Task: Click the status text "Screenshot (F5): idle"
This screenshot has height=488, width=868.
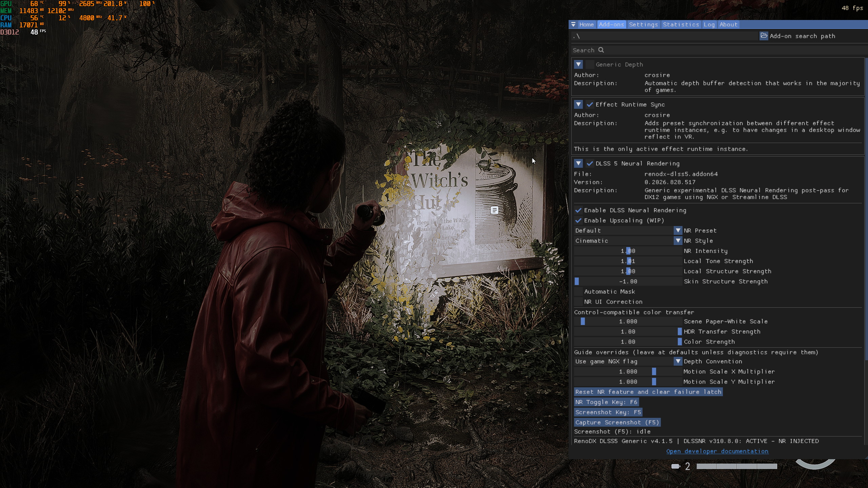Action: click(612, 431)
